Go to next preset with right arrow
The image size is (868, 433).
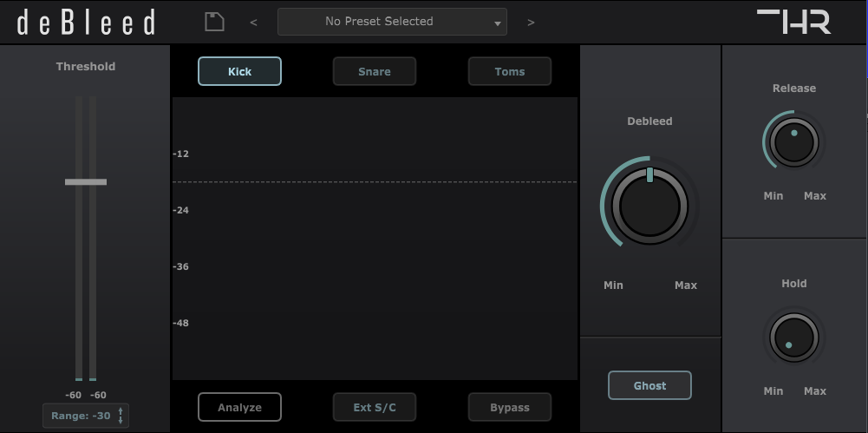(531, 23)
